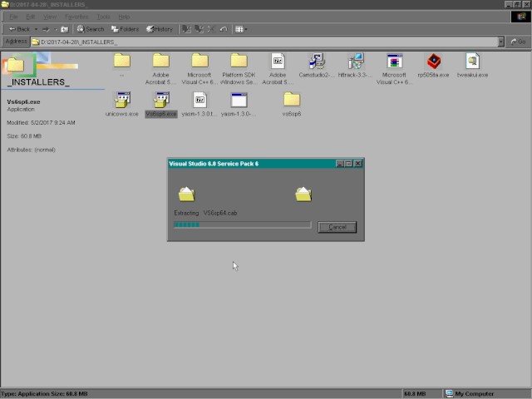Click the Up one level folder icon

(x=65, y=29)
